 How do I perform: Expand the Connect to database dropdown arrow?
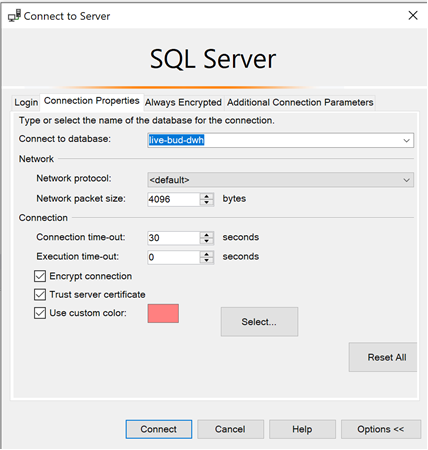coord(406,140)
